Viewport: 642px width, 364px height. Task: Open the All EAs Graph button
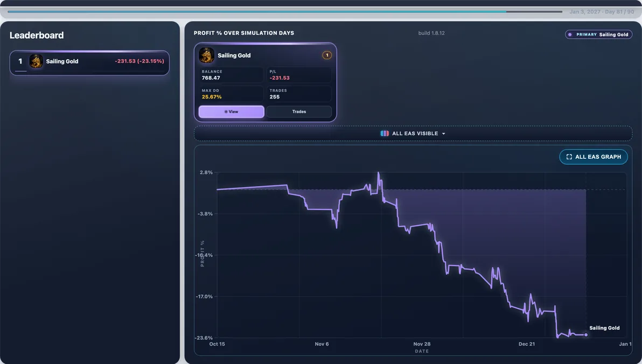coord(594,157)
